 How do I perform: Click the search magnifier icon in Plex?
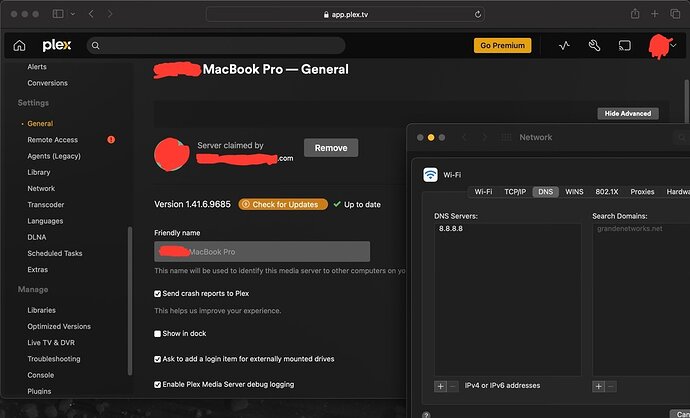coord(95,45)
